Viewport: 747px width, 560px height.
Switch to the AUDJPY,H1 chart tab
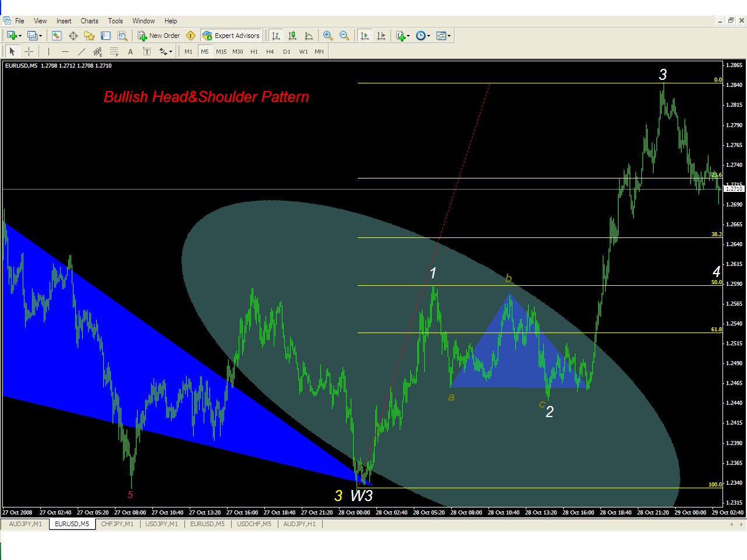click(x=299, y=524)
